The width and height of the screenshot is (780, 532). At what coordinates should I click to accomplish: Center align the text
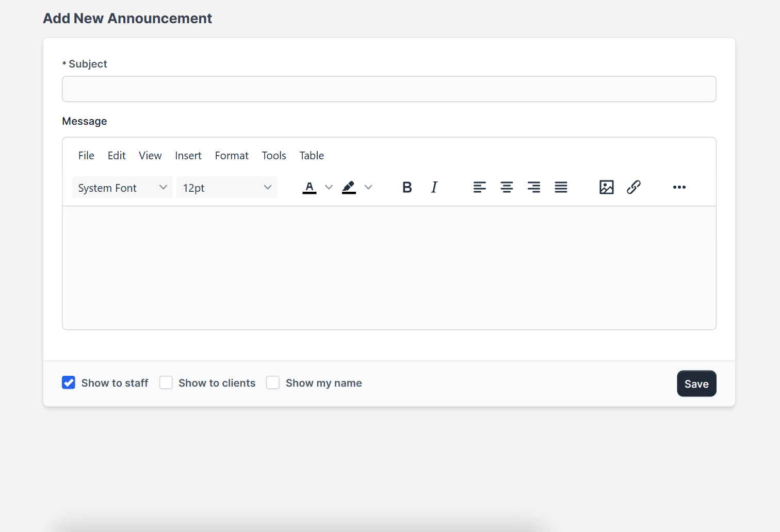(507, 187)
